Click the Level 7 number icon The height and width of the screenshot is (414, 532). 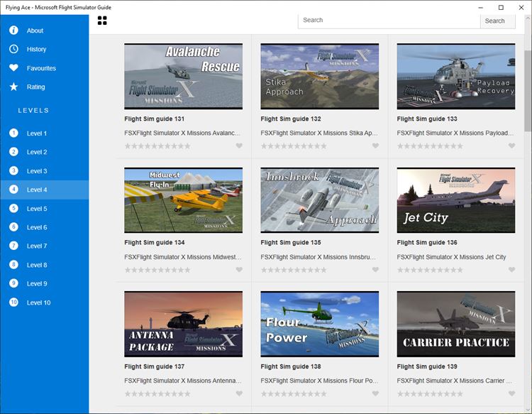13,246
